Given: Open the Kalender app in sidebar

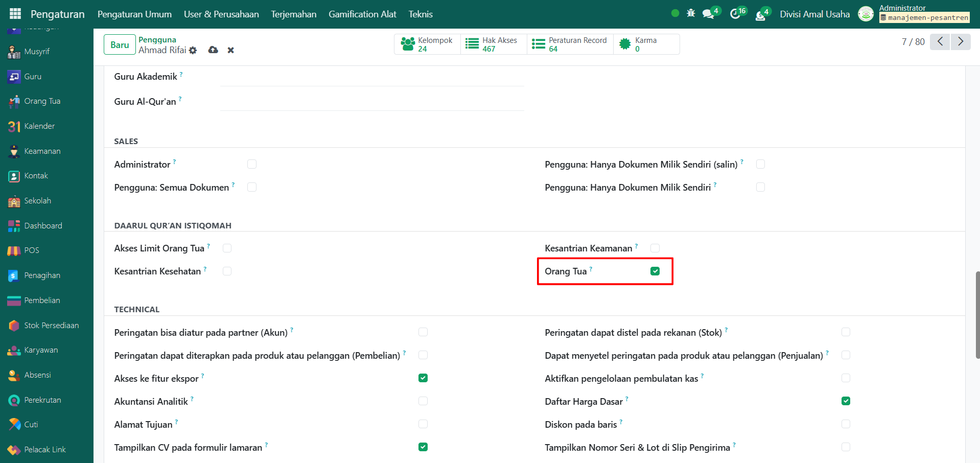Looking at the screenshot, I should coord(39,126).
